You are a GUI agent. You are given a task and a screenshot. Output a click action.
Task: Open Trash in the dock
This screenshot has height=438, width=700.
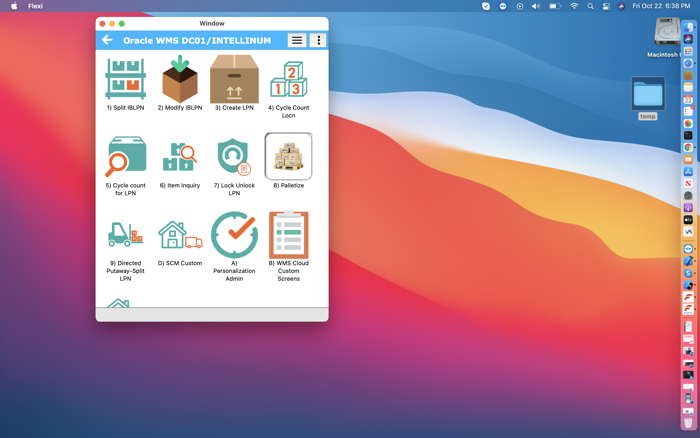(688, 422)
